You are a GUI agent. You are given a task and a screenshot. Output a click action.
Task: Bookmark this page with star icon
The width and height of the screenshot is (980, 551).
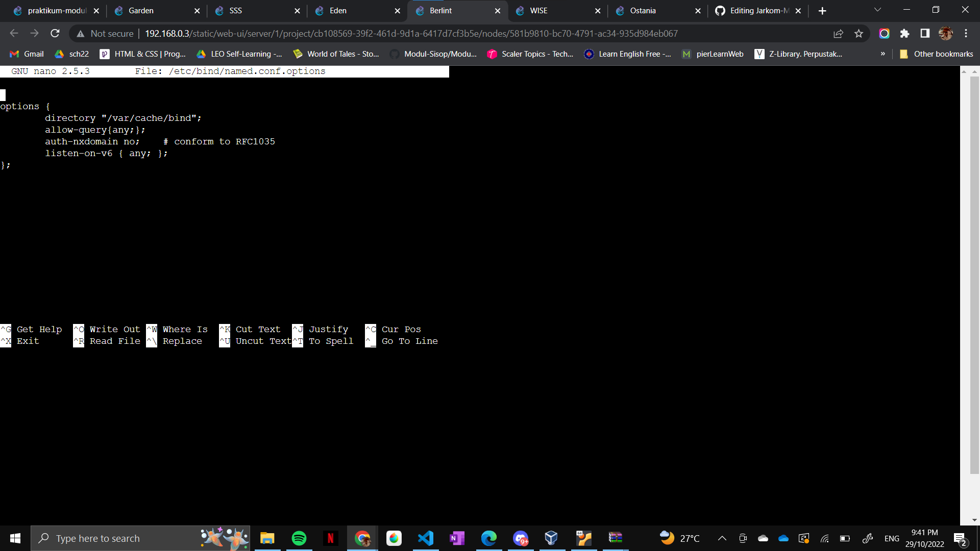click(x=859, y=34)
